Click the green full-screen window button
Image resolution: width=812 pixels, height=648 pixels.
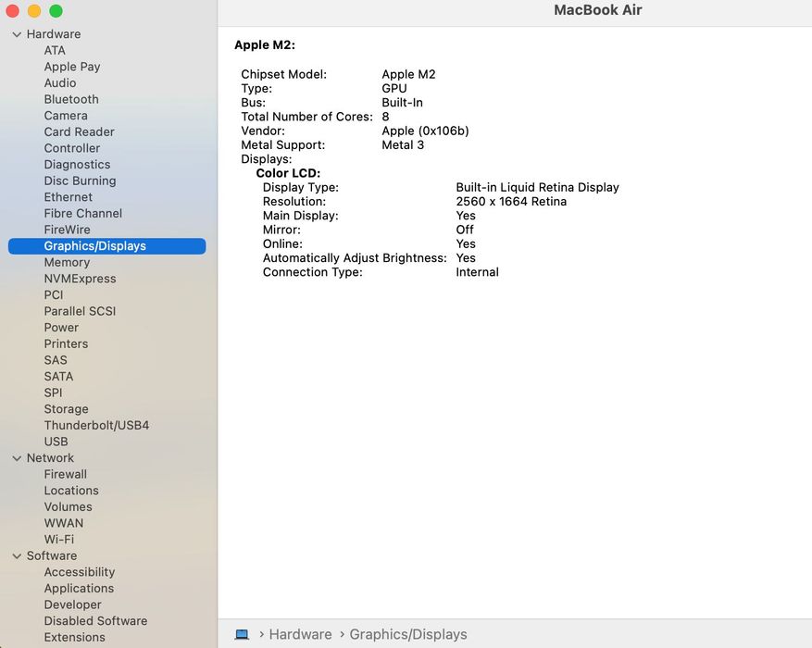(x=56, y=11)
